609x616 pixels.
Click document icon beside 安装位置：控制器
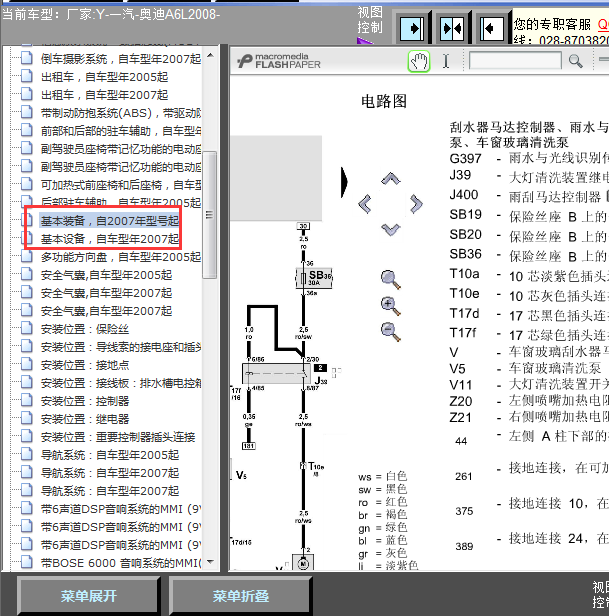(x=27, y=400)
